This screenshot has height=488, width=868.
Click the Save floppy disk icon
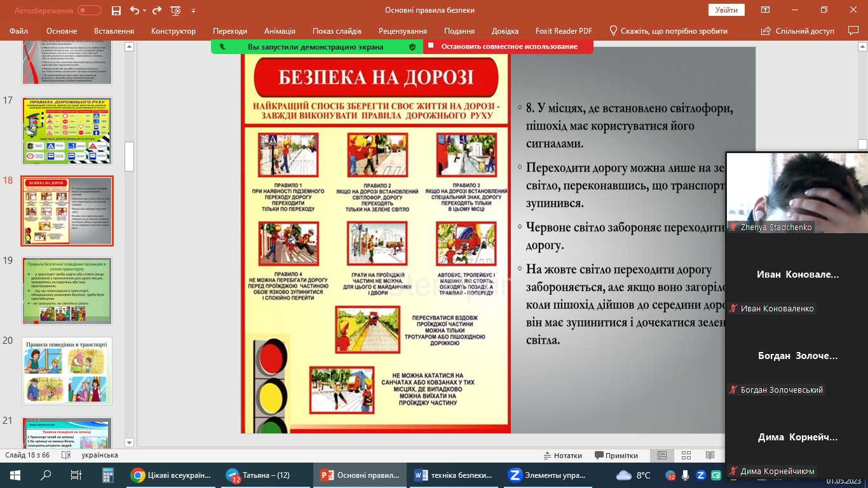116,10
